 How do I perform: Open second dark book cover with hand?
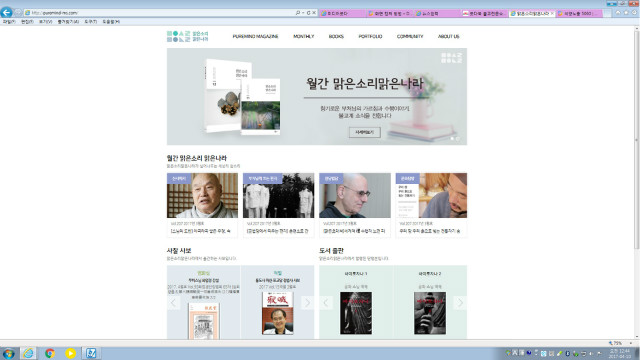tap(430, 313)
